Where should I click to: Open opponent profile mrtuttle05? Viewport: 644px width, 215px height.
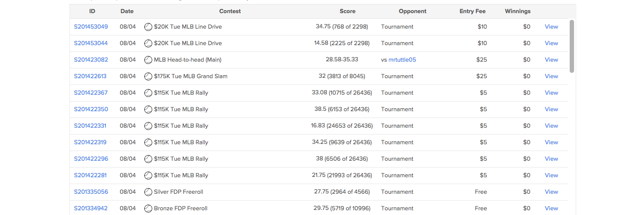click(402, 60)
